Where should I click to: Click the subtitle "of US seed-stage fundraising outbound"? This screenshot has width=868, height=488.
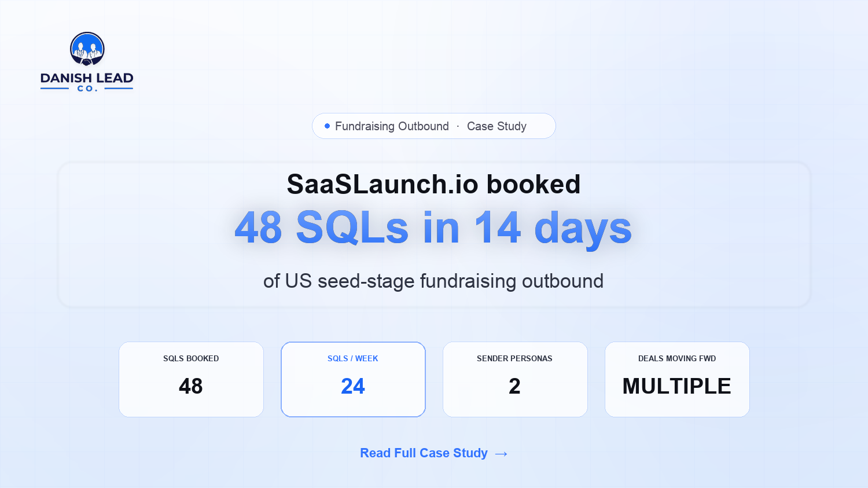click(433, 281)
